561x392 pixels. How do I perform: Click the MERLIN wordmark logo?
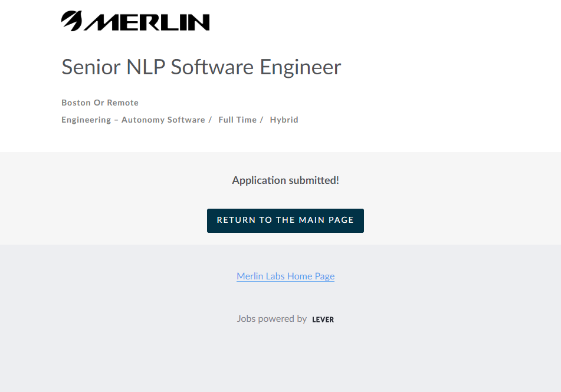(147, 22)
